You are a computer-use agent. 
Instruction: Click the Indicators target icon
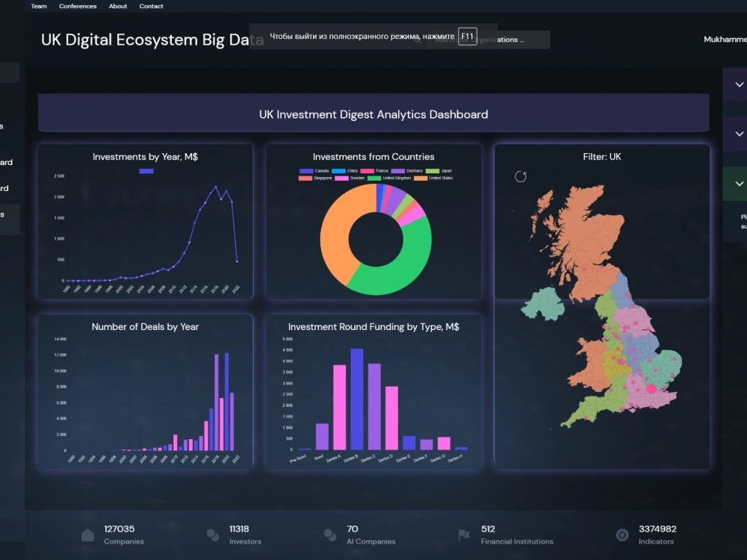click(622, 535)
